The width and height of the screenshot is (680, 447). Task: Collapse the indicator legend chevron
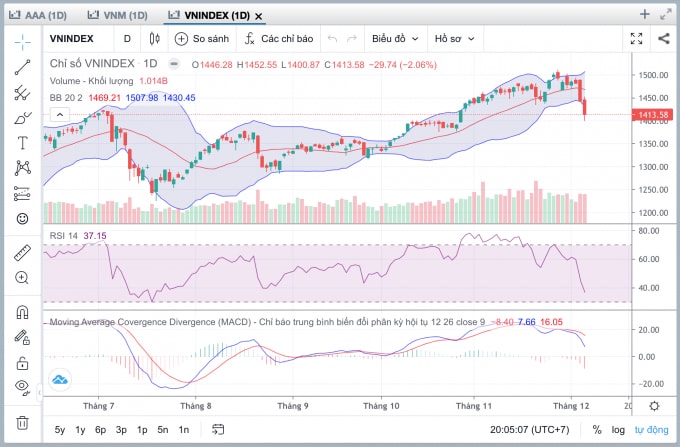60,115
